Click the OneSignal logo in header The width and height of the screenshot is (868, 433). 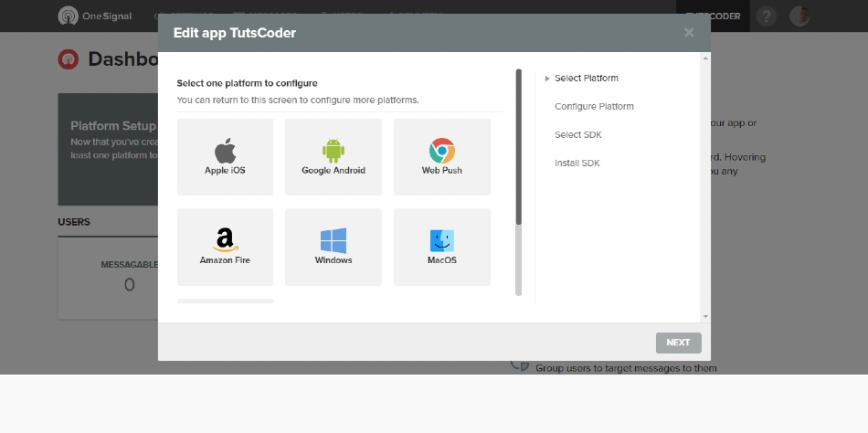(95, 16)
